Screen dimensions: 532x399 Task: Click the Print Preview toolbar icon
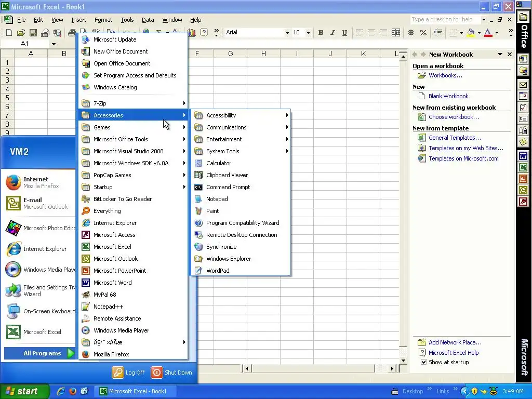(x=57, y=33)
